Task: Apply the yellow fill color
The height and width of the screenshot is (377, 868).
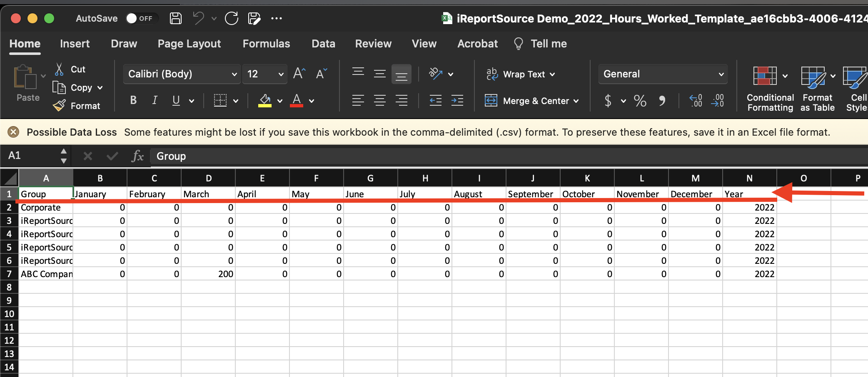Action: [x=265, y=100]
